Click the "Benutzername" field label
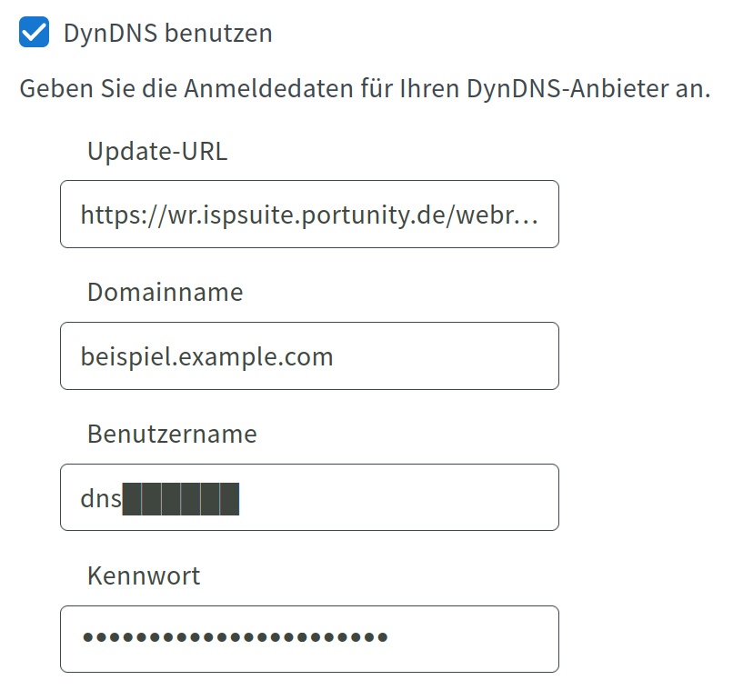Image resolution: width=733 pixels, height=700 pixels. (x=172, y=434)
